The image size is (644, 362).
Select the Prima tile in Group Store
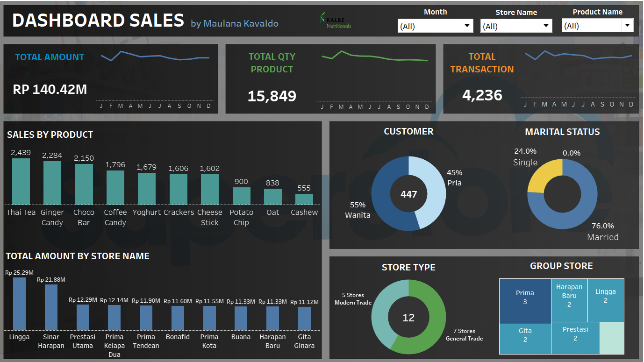[525, 301]
